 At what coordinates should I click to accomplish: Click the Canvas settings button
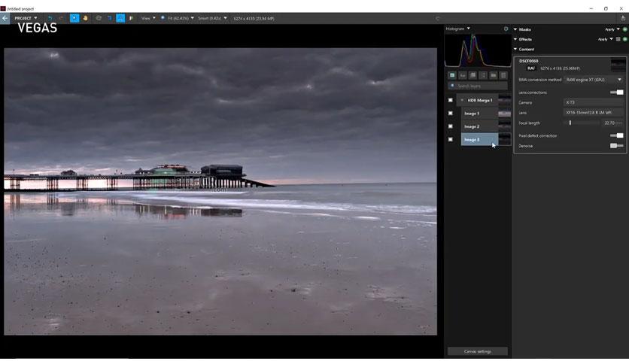tap(477, 351)
